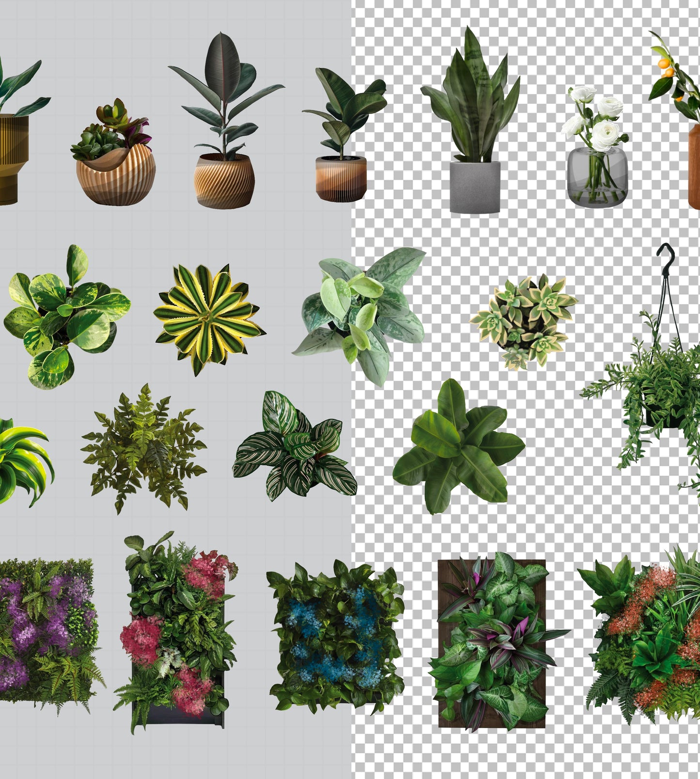Click the olive-green fern top view
The image size is (700, 779).
[144, 449]
